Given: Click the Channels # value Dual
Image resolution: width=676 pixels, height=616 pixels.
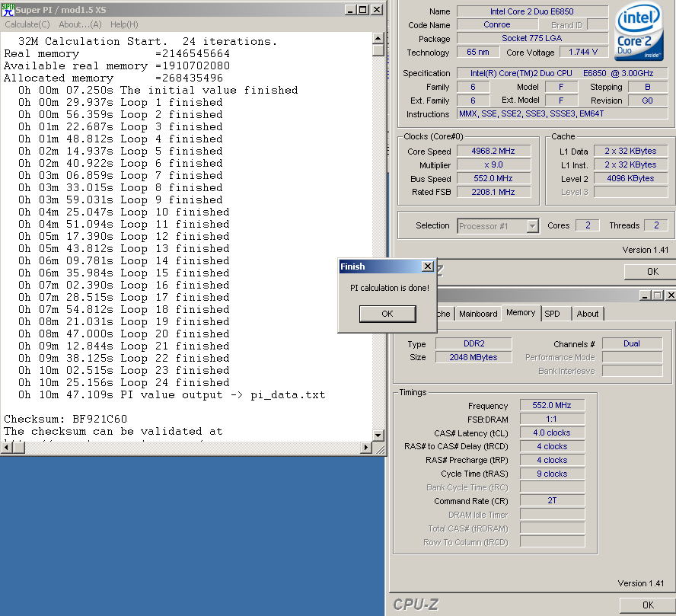Looking at the screenshot, I should 632,343.
